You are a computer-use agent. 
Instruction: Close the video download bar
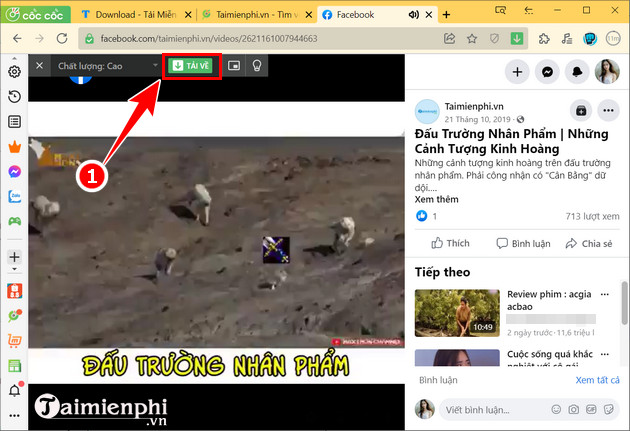click(x=39, y=66)
